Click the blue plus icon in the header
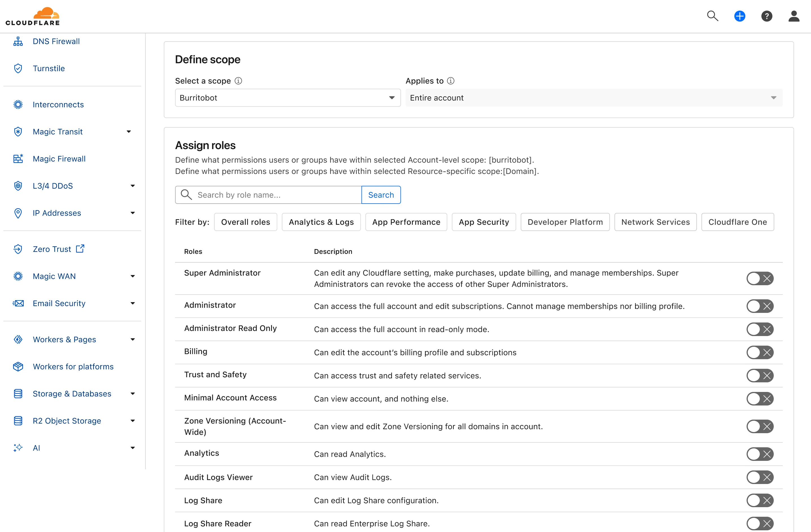Screen dimensions: 811x532 click(x=740, y=16)
